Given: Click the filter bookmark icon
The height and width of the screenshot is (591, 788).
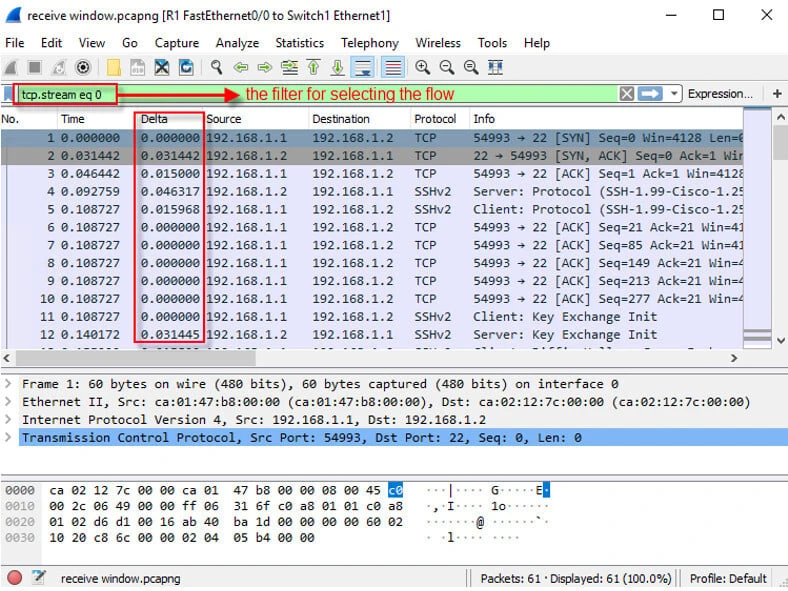Looking at the screenshot, I should tap(8, 94).
